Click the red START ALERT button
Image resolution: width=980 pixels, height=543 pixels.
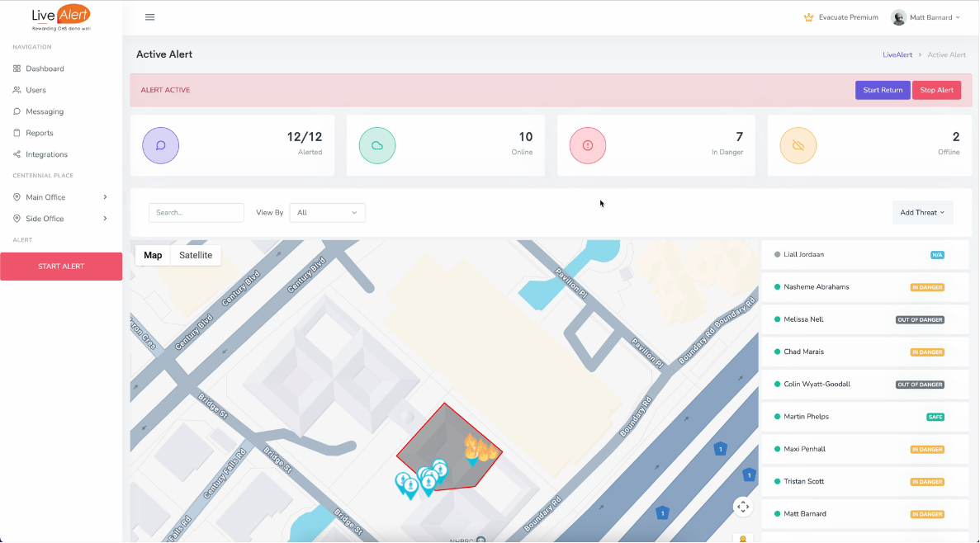pyautogui.click(x=61, y=267)
